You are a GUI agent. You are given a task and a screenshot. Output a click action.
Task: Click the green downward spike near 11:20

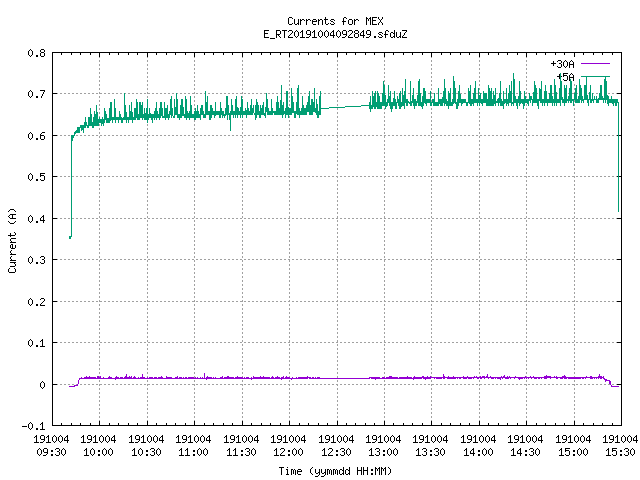pyautogui.click(x=230, y=124)
